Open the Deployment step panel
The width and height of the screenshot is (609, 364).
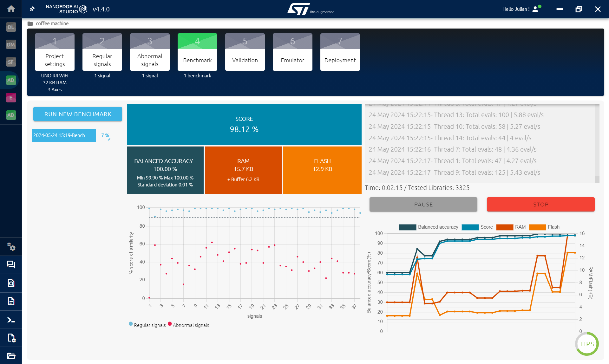pos(340,60)
